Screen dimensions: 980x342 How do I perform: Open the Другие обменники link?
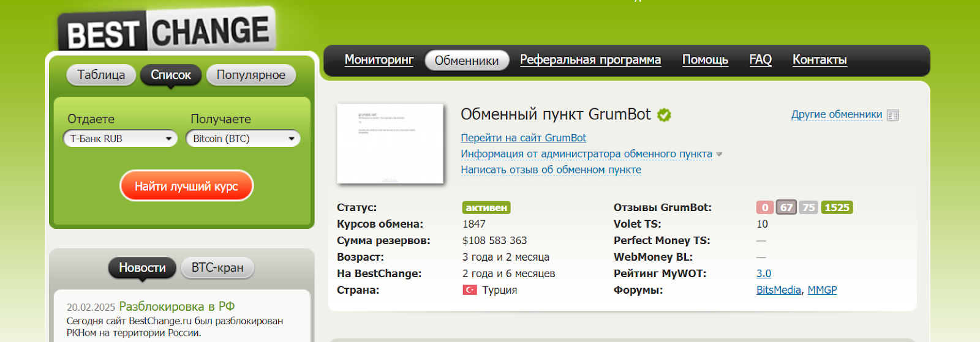click(x=837, y=114)
